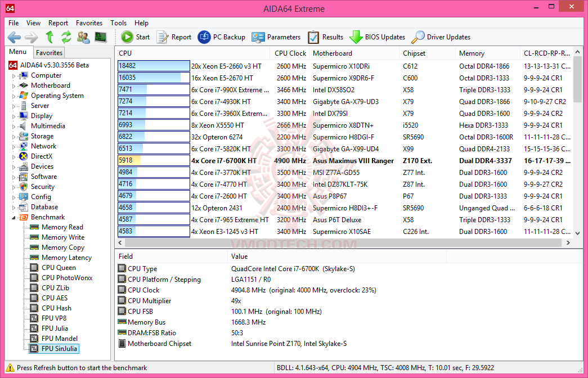This screenshot has height=378, width=588.
Task: Click the FPU Mandel icon
Action: point(34,339)
